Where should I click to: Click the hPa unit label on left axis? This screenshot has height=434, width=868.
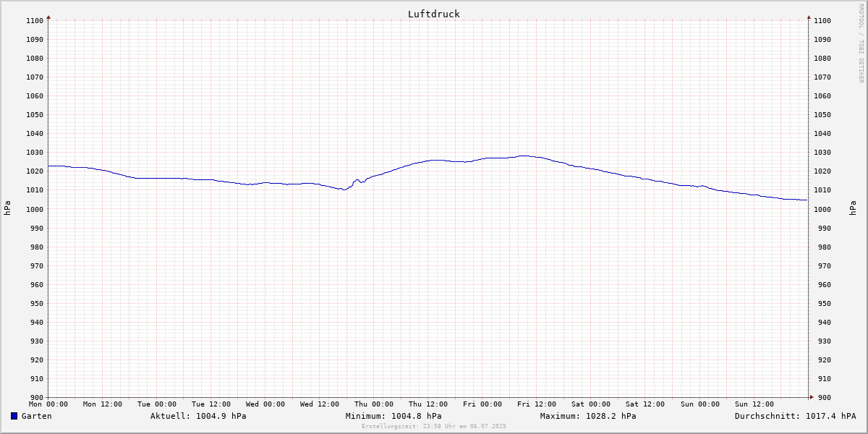7,208
